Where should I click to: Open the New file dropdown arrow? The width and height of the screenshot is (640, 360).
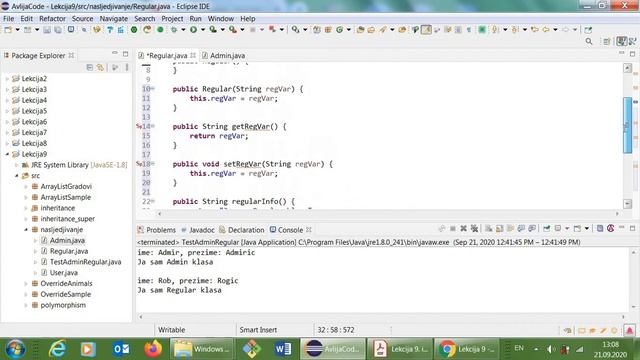click(x=18, y=30)
